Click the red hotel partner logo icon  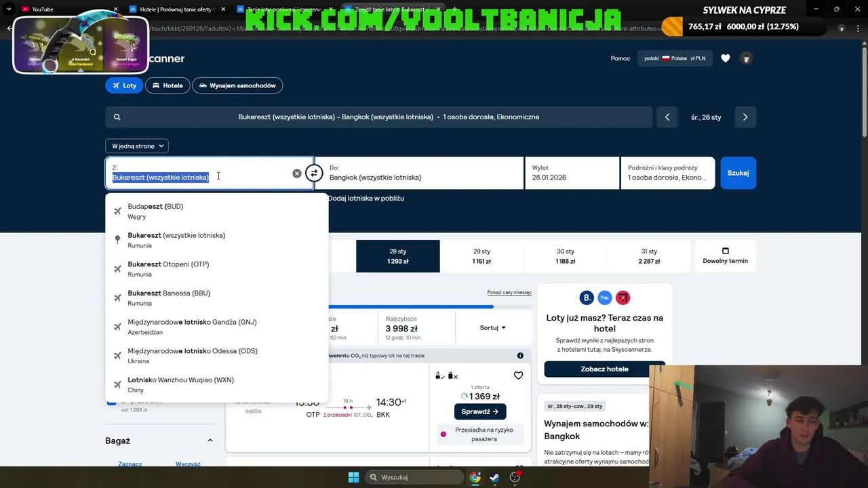[x=623, y=298]
